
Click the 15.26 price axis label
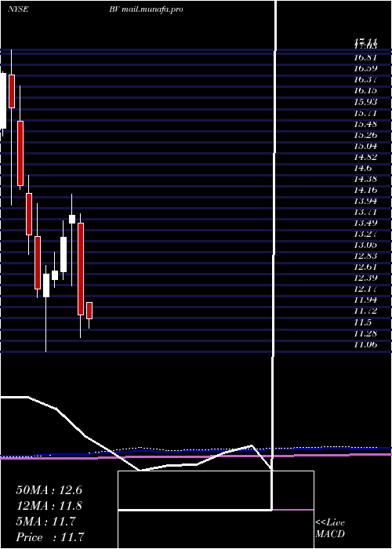tap(365, 135)
